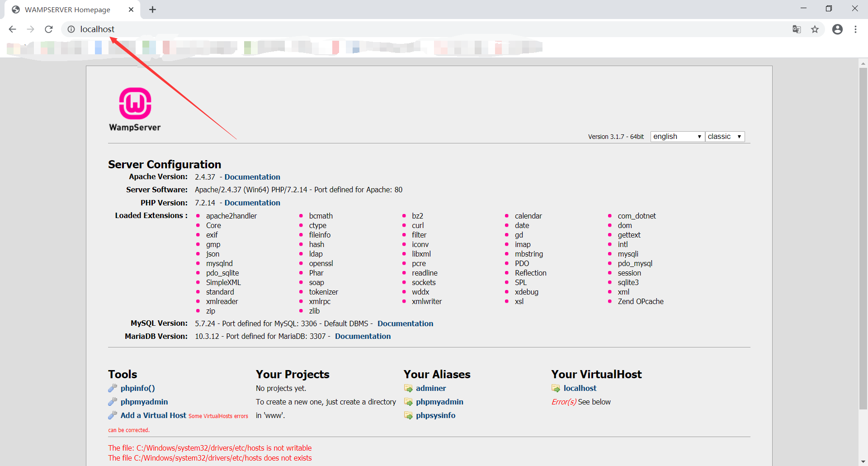This screenshot has width=868, height=466.
Task: Click the 'xmlwriter' extension entry
Action: tap(427, 301)
